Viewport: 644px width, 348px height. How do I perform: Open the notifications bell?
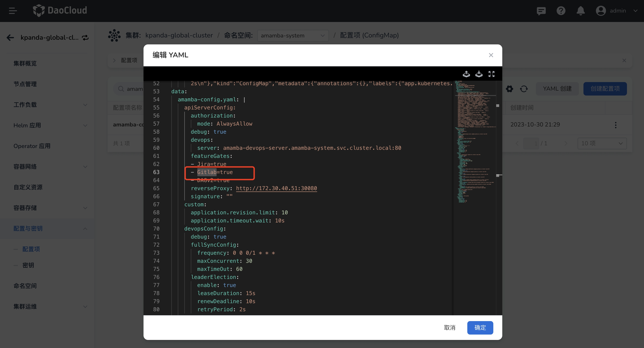[x=581, y=11]
